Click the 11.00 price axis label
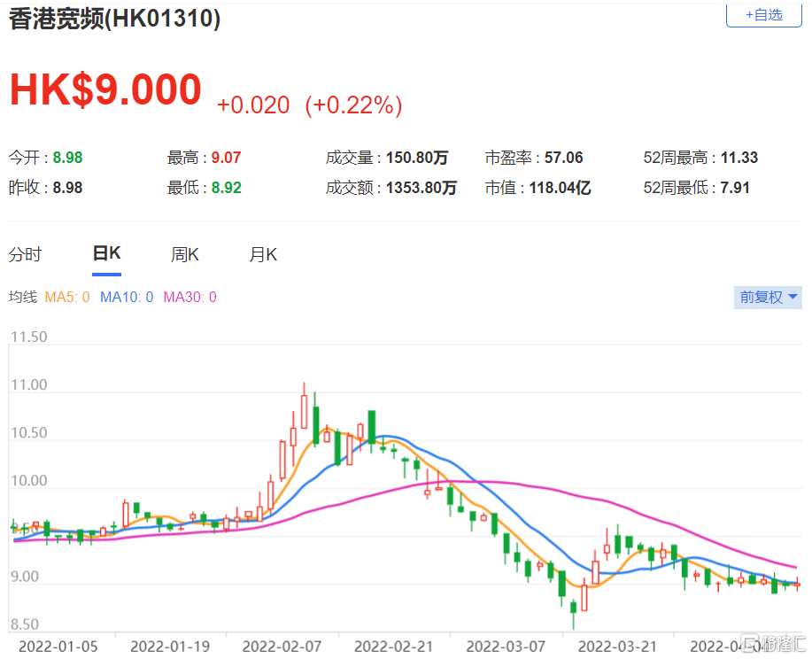Viewport: 812px width, 659px height. click(x=29, y=385)
